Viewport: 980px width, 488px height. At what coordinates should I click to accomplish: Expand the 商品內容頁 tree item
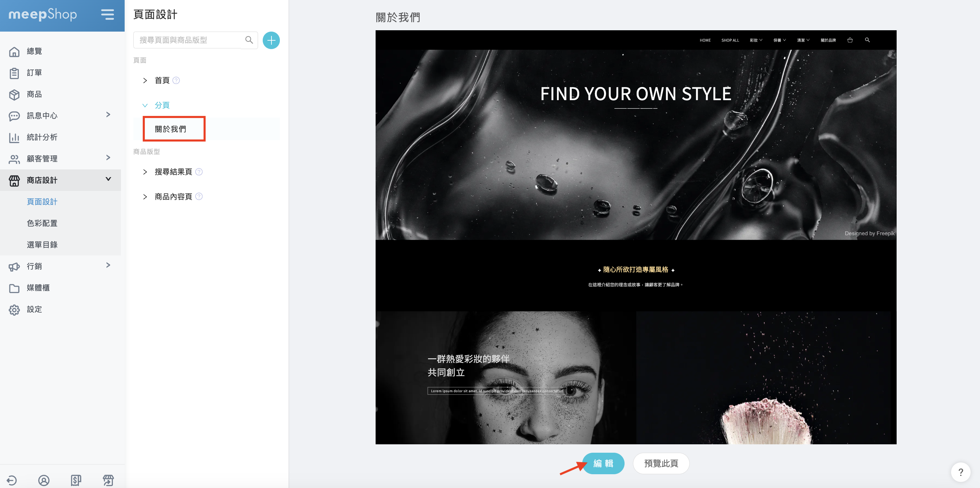(145, 197)
